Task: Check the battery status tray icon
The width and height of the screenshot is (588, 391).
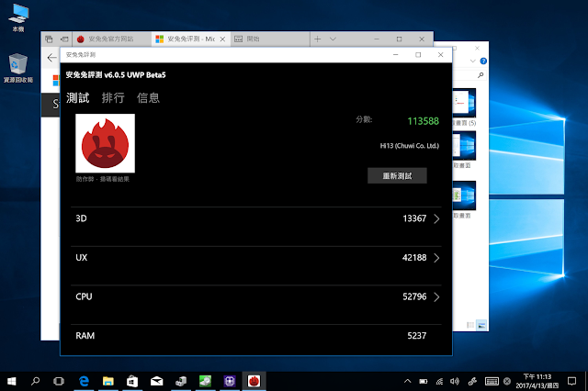Action: 424,381
